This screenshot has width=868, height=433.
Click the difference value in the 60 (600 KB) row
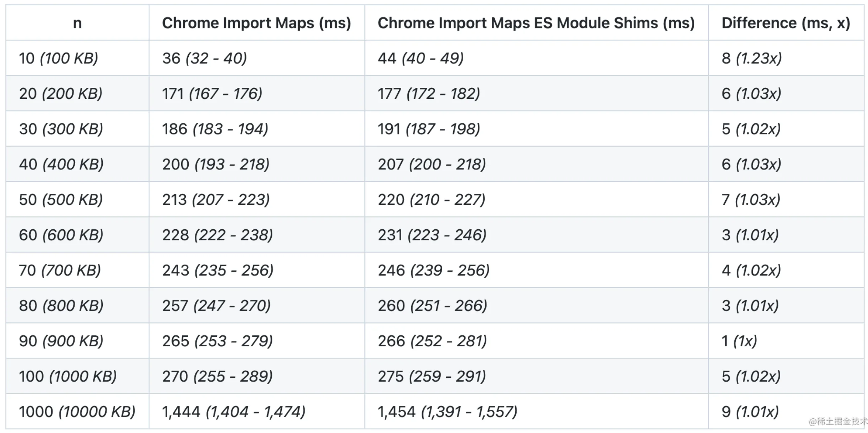tap(786, 234)
